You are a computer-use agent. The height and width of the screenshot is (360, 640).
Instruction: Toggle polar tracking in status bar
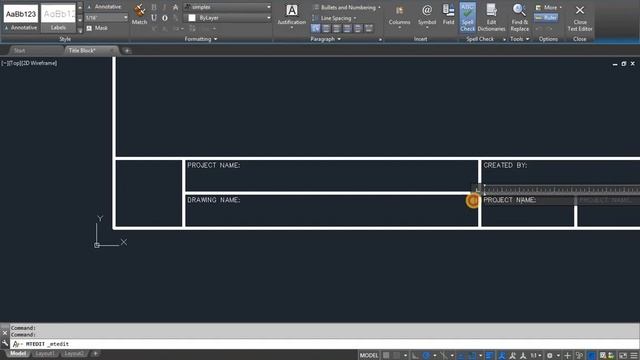point(426,356)
